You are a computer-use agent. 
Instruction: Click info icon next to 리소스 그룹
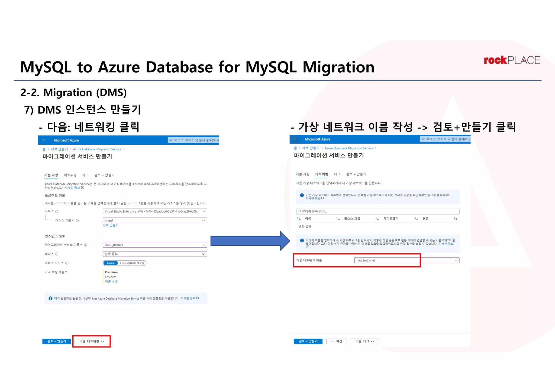[77, 221]
